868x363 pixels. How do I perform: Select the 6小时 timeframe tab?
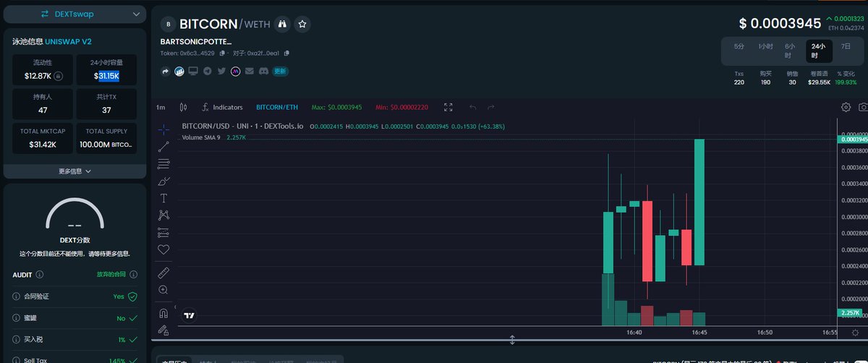coord(789,50)
